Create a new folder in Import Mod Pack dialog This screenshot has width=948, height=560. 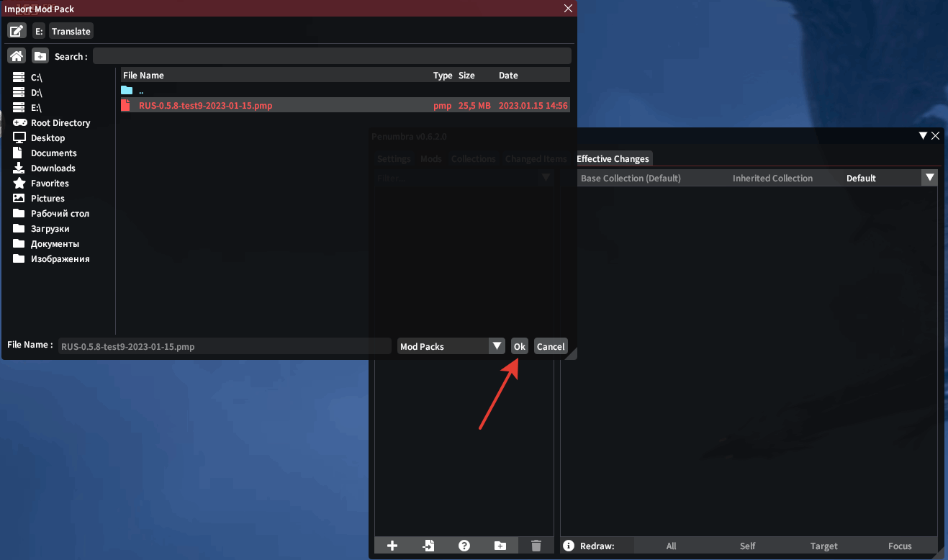40,56
